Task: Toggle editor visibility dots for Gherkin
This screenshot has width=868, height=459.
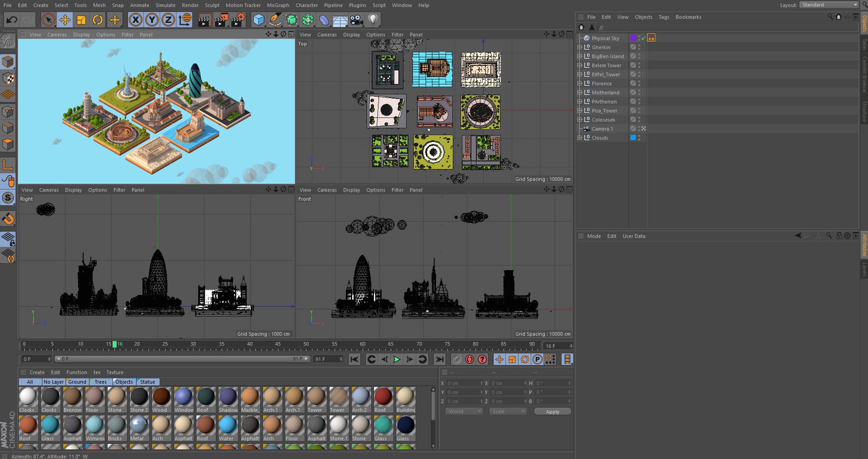Action: [639, 47]
